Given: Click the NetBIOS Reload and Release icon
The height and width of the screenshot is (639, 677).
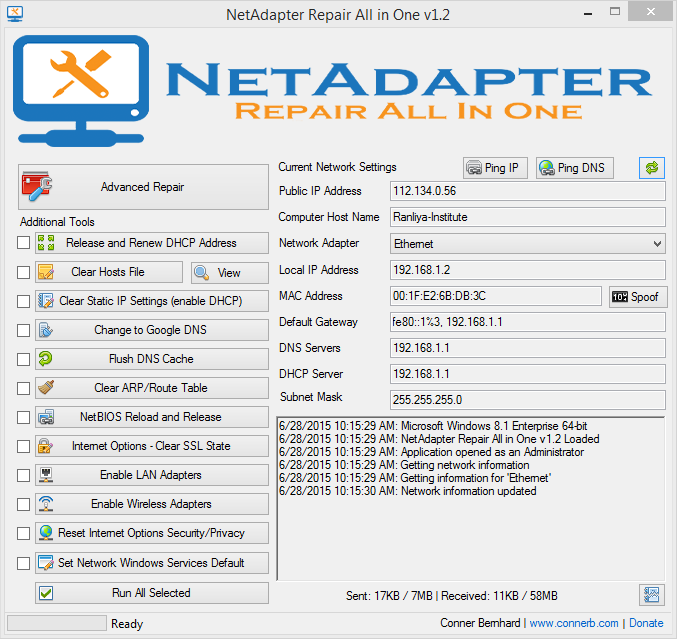Looking at the screenshot, I should click(x=46, y=417).
